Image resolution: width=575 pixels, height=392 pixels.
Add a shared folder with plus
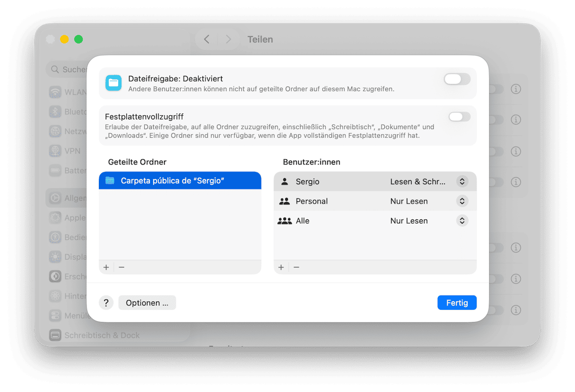tap(106, 267)
